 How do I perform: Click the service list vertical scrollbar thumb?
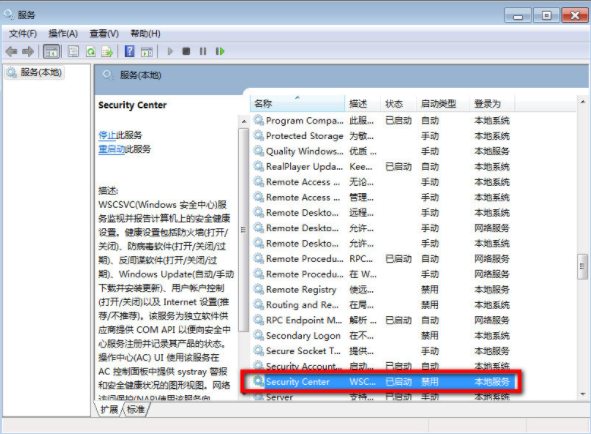582,266
